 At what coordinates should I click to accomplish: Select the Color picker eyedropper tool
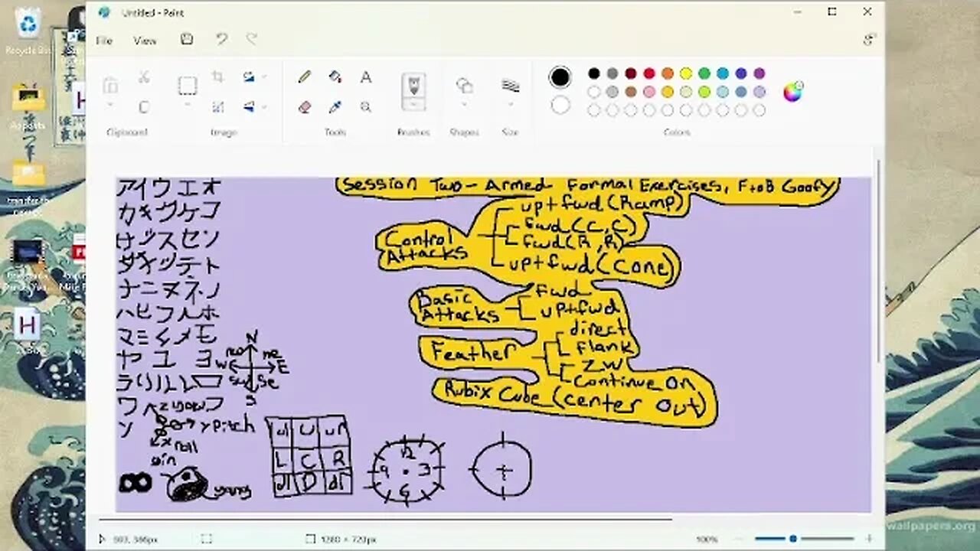coord(335,107)
